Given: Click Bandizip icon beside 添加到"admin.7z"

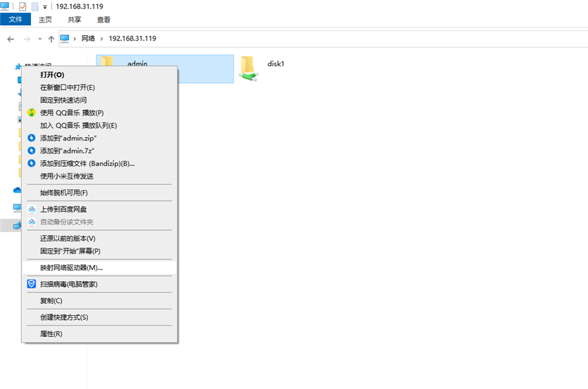Looking at the screenshot, I should pos(31,151).
